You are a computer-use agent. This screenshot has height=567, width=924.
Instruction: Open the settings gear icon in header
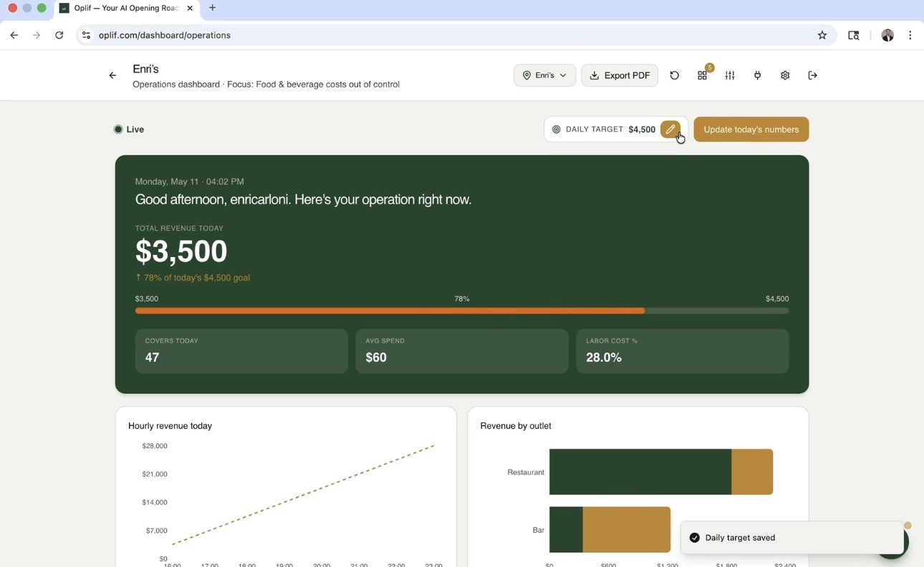click(x=785, y=75)
